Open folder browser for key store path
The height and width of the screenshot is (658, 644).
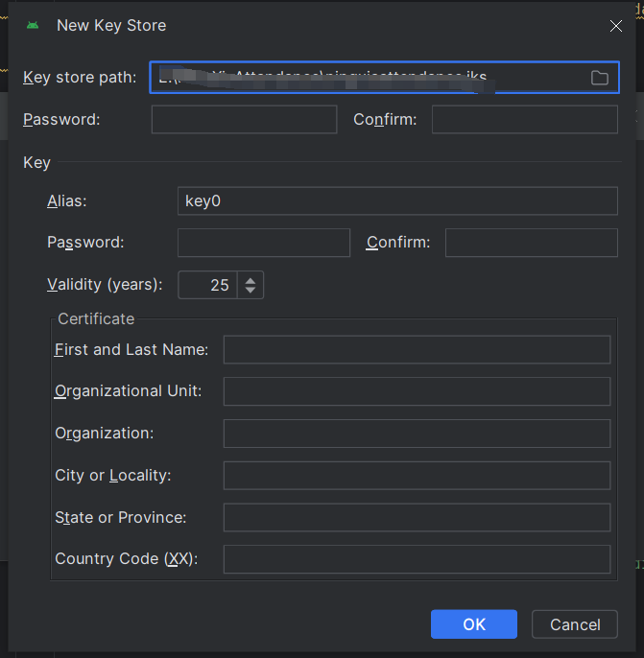click(x=600, y=78)
